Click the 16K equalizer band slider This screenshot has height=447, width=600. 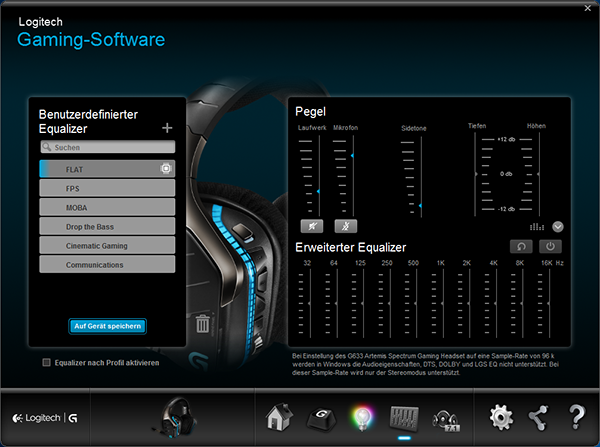coord(549,303)
